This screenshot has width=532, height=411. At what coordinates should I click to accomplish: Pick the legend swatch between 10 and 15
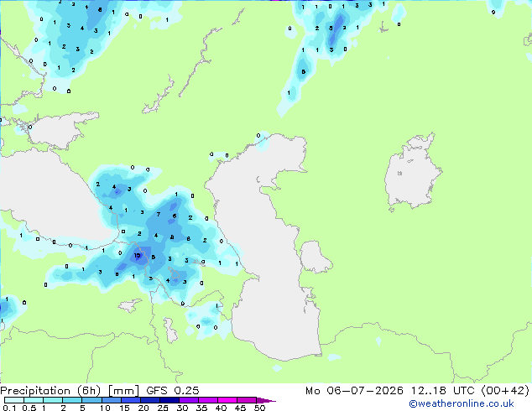[112, 400]
